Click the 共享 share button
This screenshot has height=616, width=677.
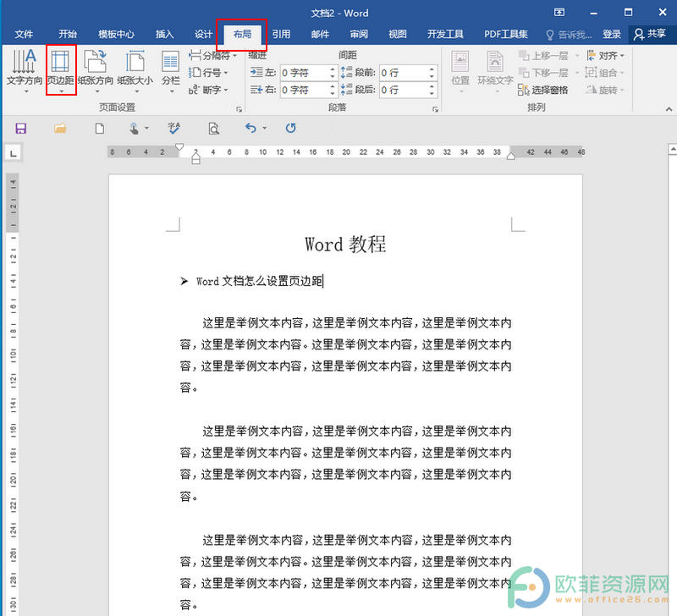tap(650, 34)
